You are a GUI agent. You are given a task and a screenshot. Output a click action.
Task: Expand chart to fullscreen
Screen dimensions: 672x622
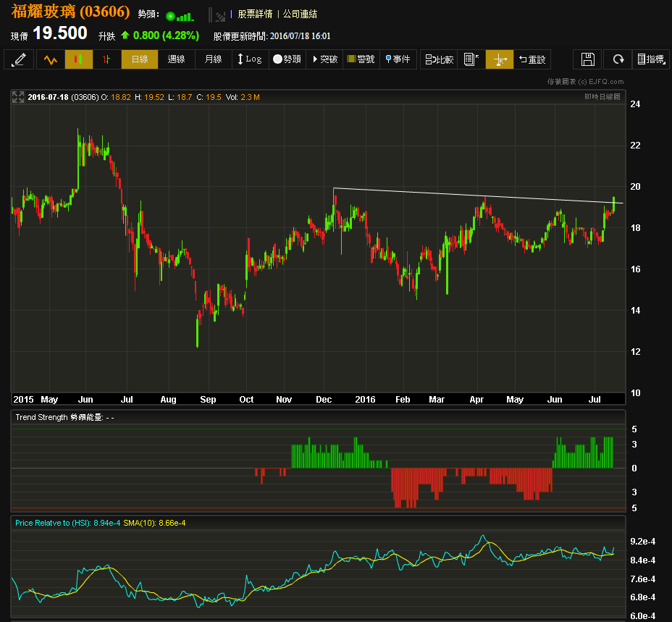18,97
